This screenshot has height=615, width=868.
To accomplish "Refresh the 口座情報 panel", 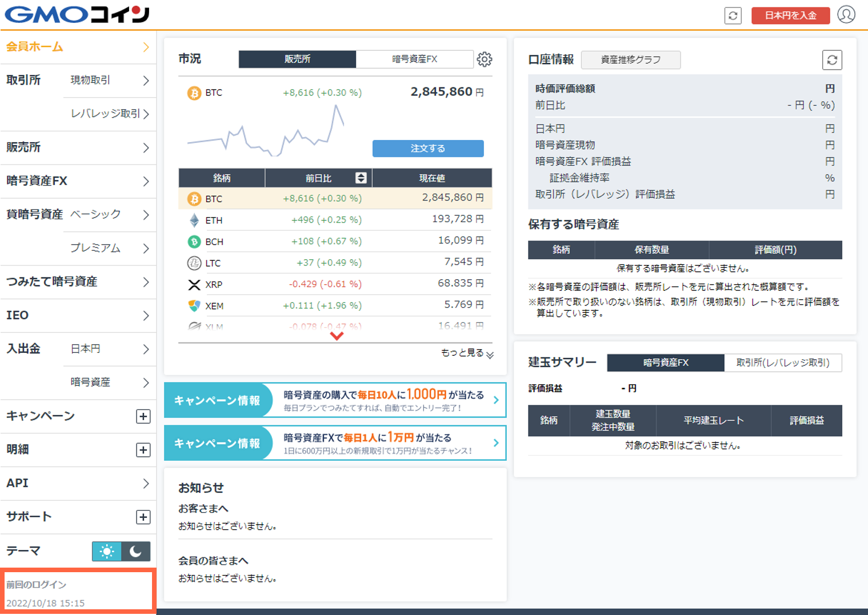I will click(x=832, y=60).
